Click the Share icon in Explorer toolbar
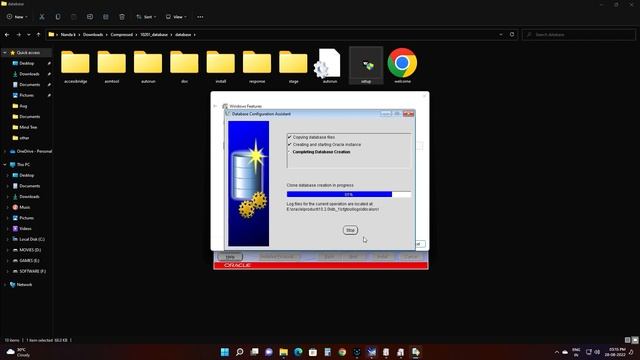 tap(106, 17)
